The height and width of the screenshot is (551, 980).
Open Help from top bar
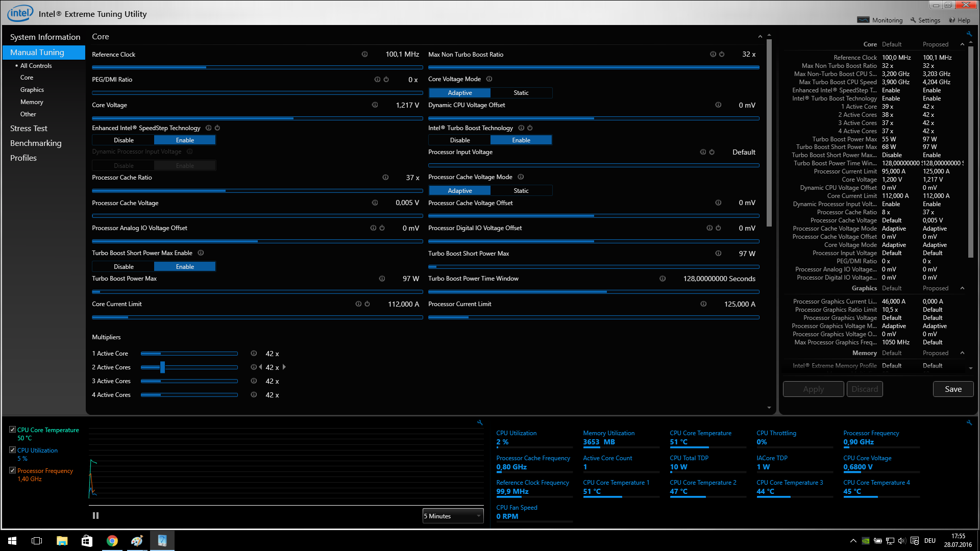coord(960,20)
